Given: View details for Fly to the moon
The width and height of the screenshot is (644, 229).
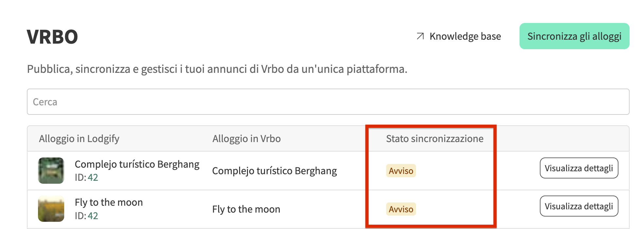Looking at the screenshot, I should [578, 206].
